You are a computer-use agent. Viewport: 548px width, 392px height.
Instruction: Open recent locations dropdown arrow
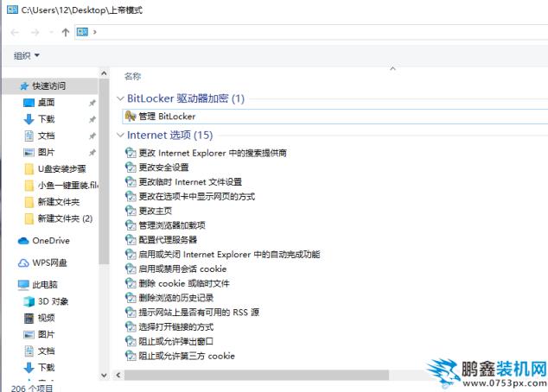pyautogui.click(x=51, y=33)
